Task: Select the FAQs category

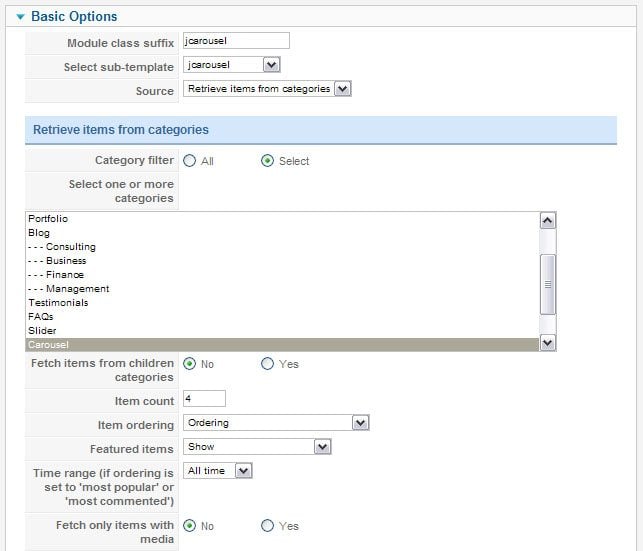Action: 41,317
